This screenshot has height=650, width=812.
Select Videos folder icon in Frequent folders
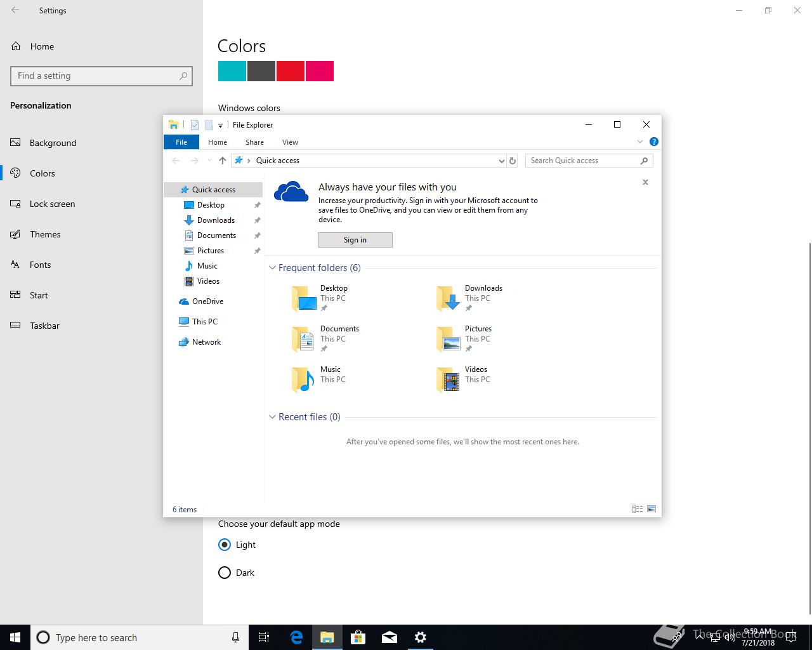449,380
